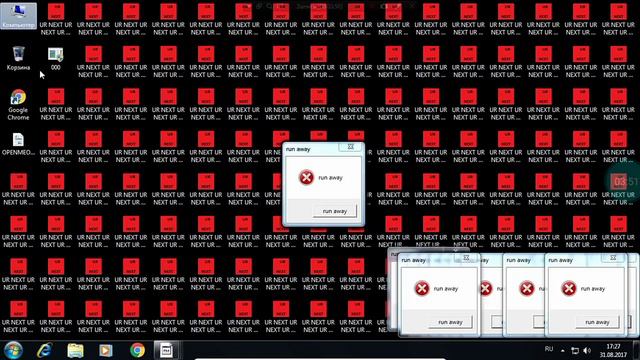Click the center dialog's run away title bar
Screen dimensions: 640x360
(311, 149)
